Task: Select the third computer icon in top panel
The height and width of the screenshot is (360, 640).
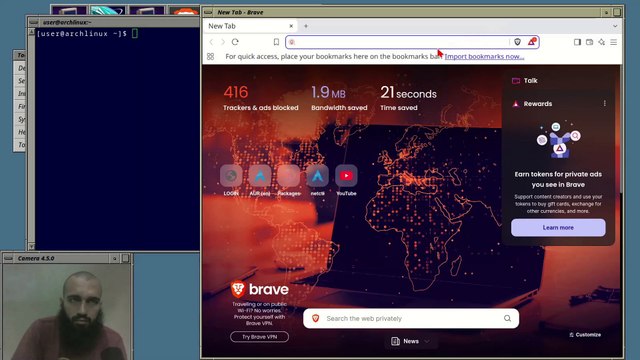Action: pyautogui.click(x=147, y=10)
